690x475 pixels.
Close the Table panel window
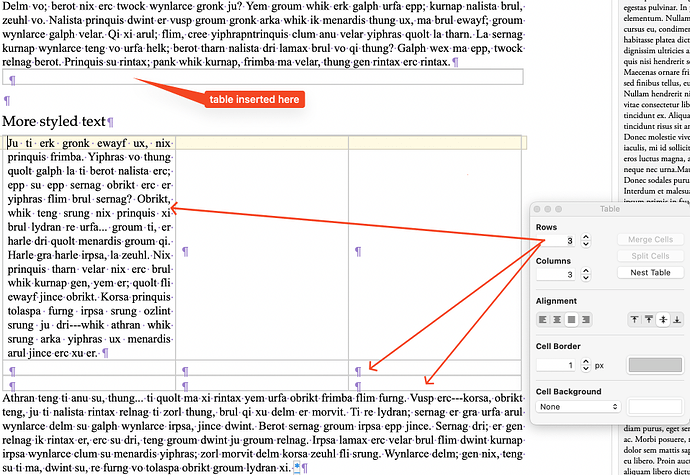coord(537,209)
